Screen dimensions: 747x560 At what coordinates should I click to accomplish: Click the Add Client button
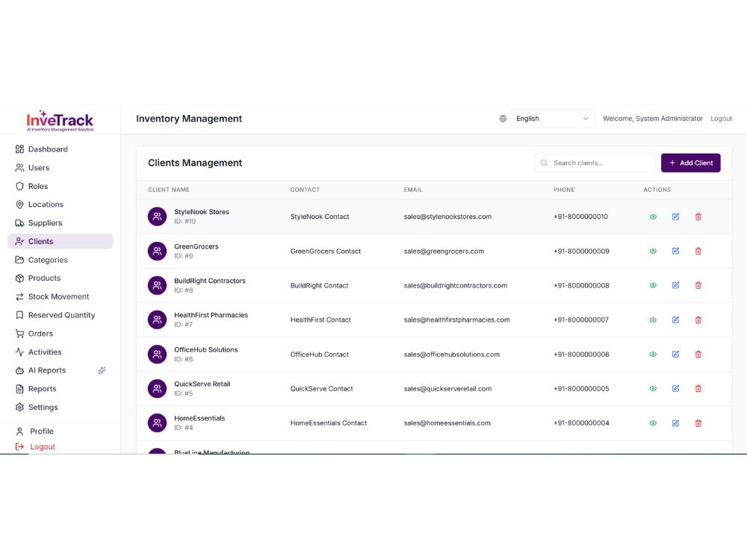(x=690, y=163)
